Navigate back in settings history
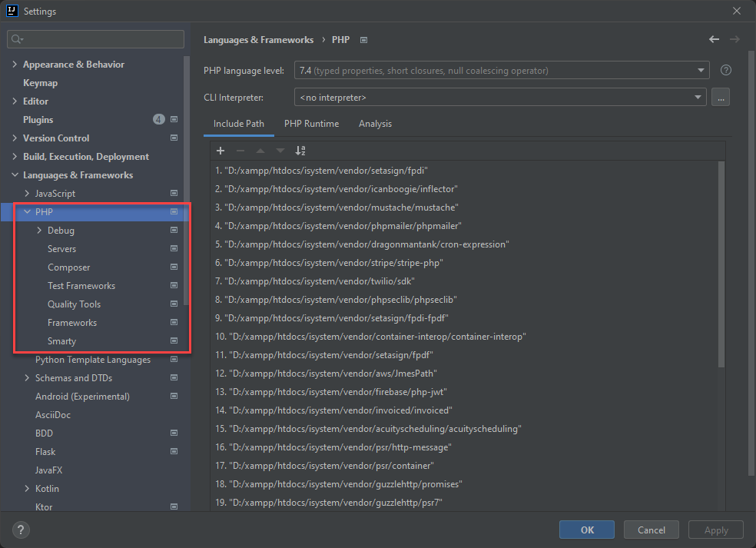 tap(713, 39)
